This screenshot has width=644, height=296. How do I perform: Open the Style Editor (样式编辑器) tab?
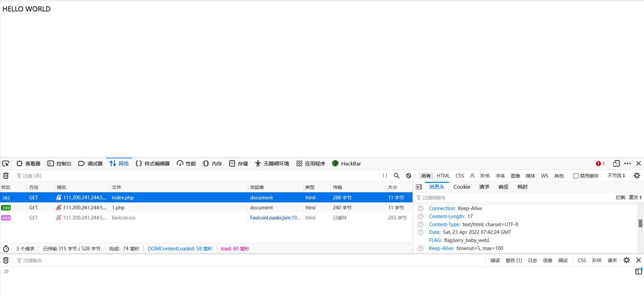tap(153, 163)
